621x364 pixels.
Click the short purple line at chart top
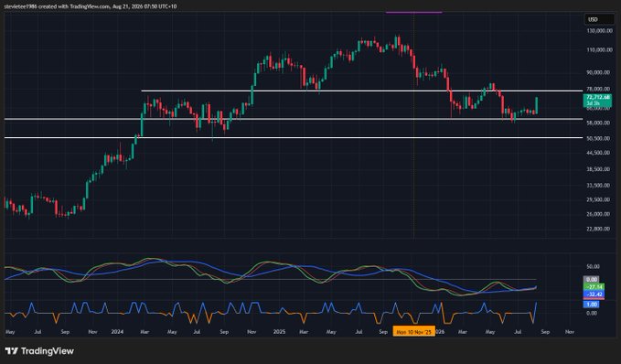tap(414, 12)
